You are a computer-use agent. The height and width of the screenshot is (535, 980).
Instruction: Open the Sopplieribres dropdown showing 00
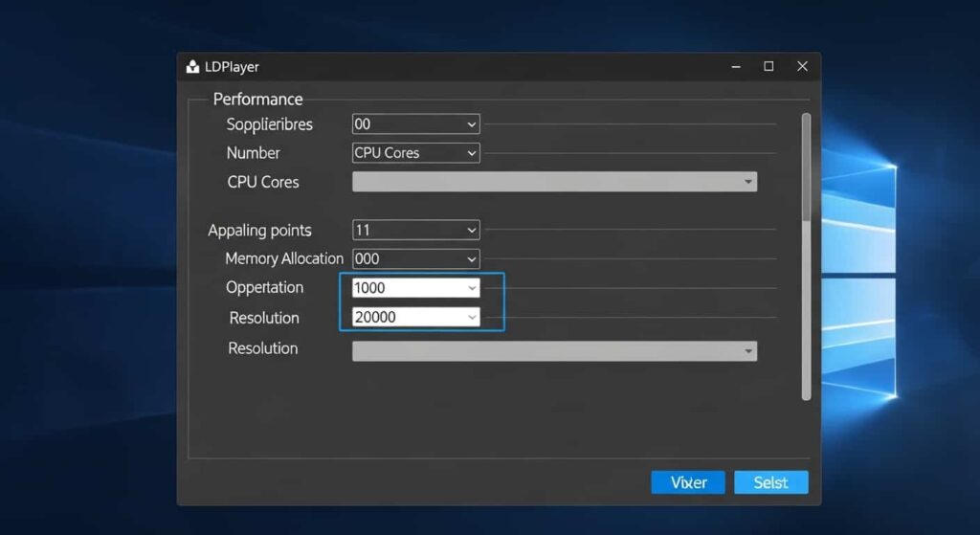coord(415,124)
